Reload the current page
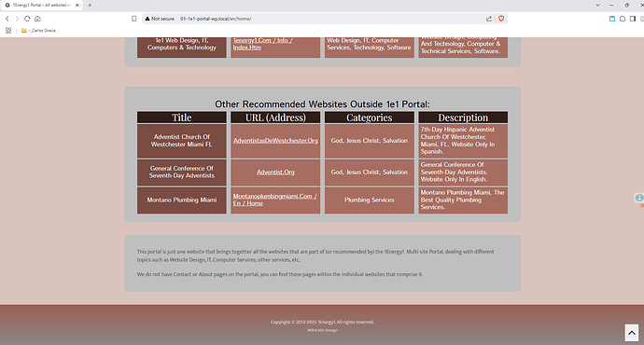644x345 pixels. click(x=27, y=19)
